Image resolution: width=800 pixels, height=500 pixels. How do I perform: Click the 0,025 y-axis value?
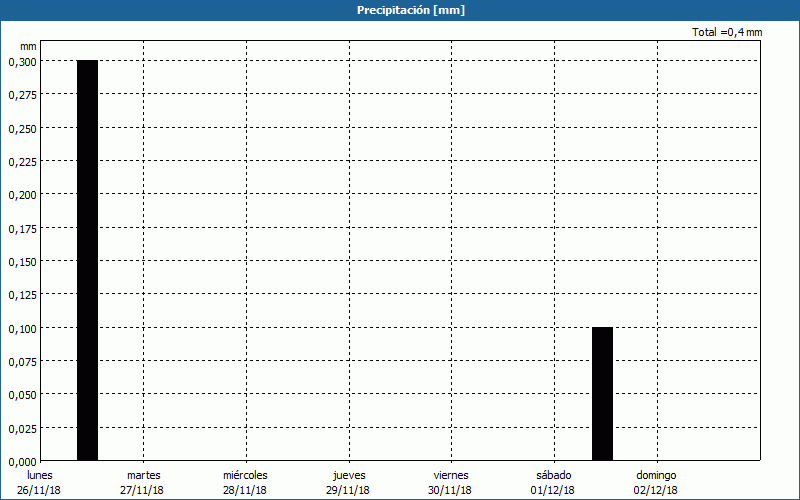23,429
